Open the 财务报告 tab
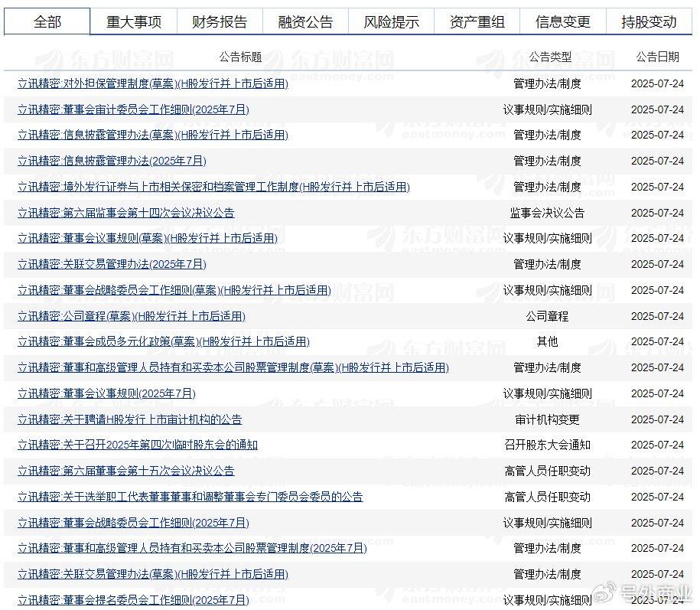Viewport: 700px width, 610px height. click(x=220, y=21)
